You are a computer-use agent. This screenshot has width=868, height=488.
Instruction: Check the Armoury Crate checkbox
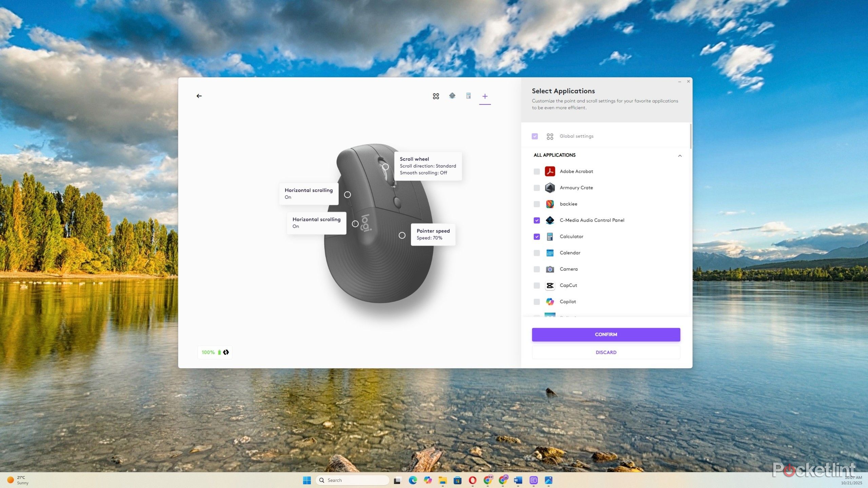click(x=536, y=188)
